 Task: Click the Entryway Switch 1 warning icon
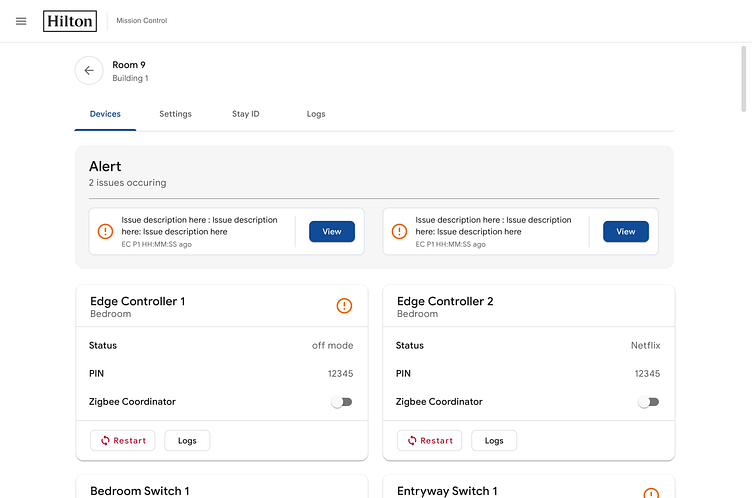coord(651,493)
